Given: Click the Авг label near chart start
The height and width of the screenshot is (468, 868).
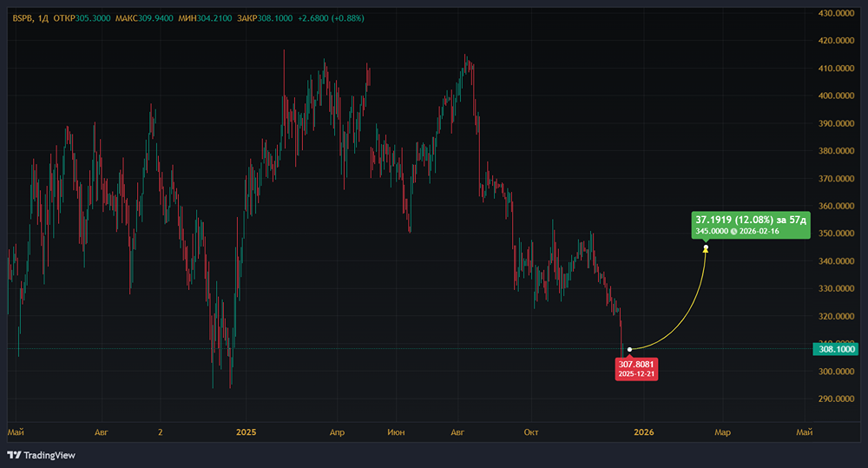Looking at the screenshot, I should click(101, 432).
